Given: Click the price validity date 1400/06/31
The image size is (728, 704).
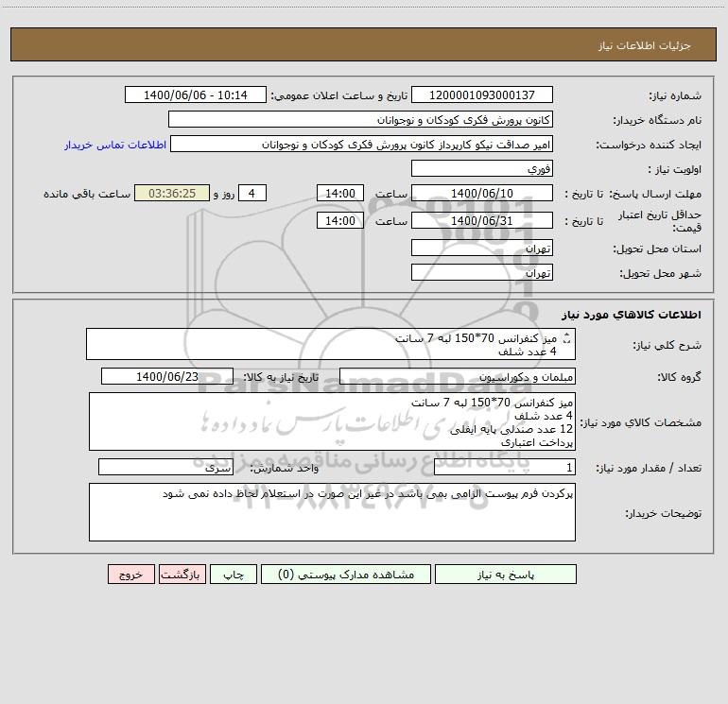Looking at the screenshot, I should pyautogui.click(x=482, y=220).
